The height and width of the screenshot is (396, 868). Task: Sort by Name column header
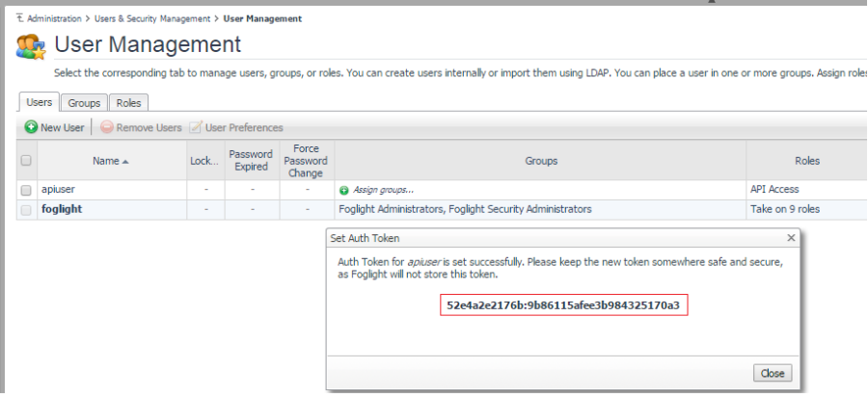click(110, 161)
